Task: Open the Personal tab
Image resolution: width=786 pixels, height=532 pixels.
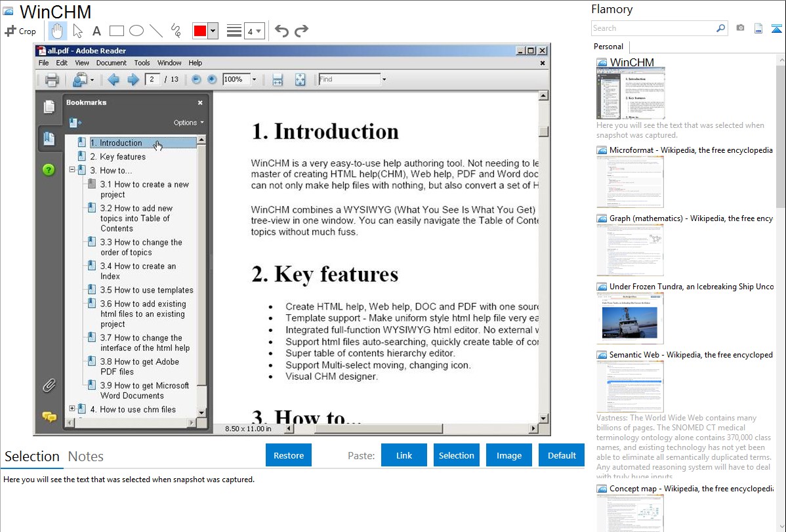Action: tap(608, 47)
